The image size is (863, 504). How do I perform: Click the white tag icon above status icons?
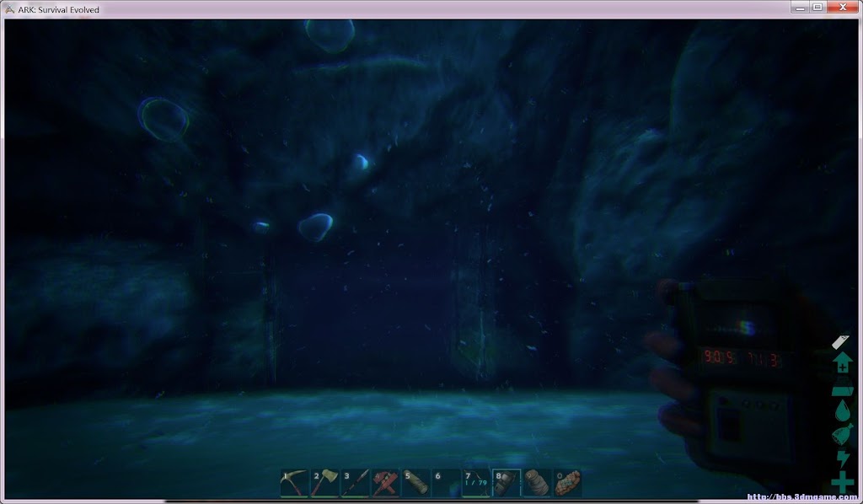coord(840,341)
